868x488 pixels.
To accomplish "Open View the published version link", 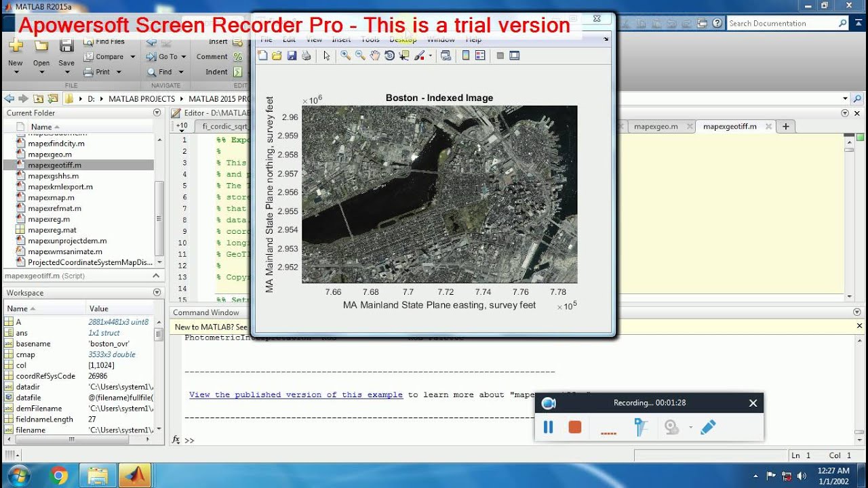I will point(296,394).
